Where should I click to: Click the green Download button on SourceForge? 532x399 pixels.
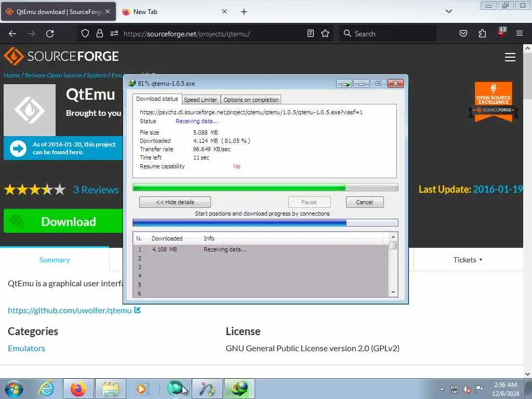point(63,221)
